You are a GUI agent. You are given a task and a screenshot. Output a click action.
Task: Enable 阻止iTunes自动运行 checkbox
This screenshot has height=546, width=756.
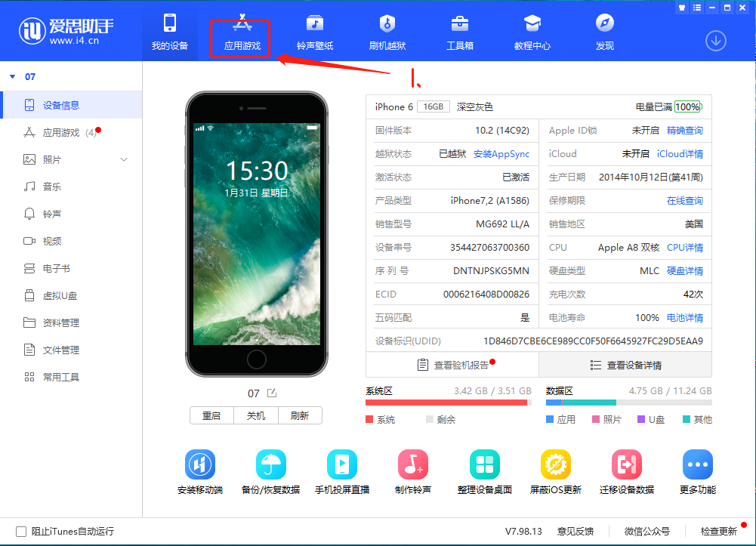pos(20,532)
